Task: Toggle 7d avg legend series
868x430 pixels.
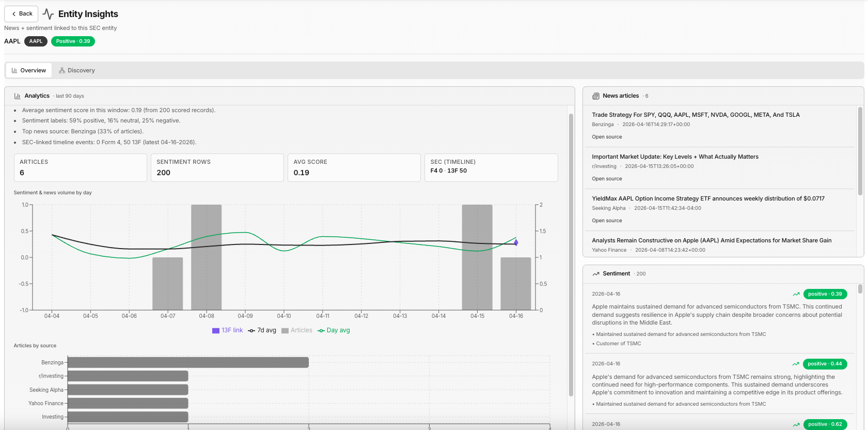Action: point(262,330)
